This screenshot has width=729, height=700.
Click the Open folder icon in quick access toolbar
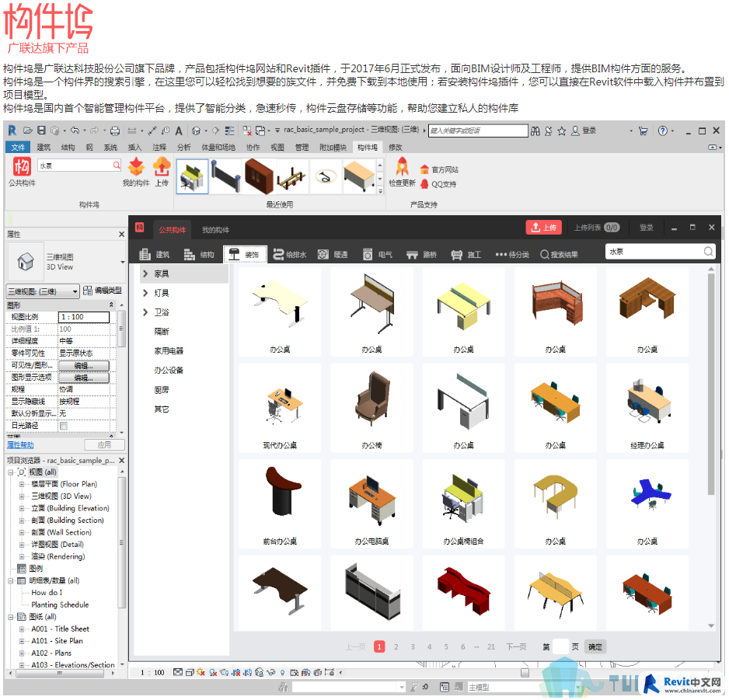pos(28,131)
